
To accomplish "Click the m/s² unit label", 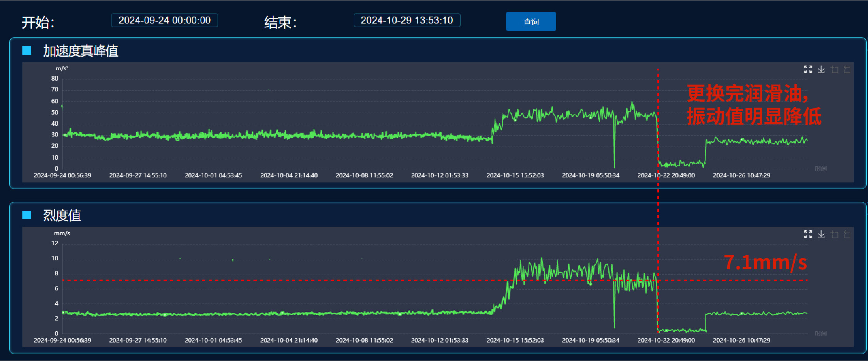I will (x=62, y=68).
